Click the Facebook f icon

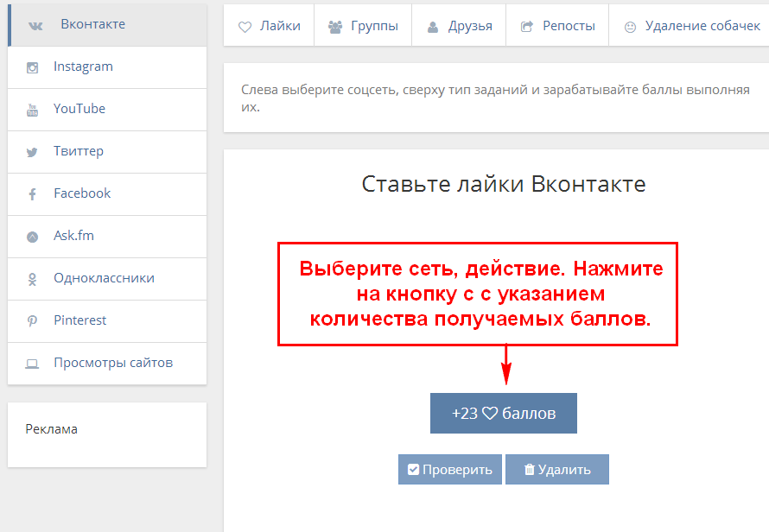[x=32, y=194]
